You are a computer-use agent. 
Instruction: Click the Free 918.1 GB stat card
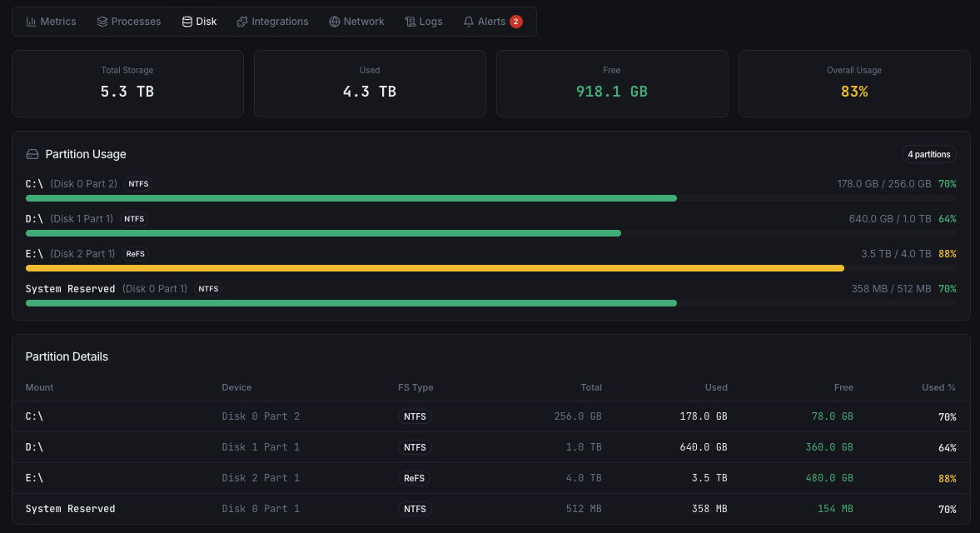click(612, 83)
